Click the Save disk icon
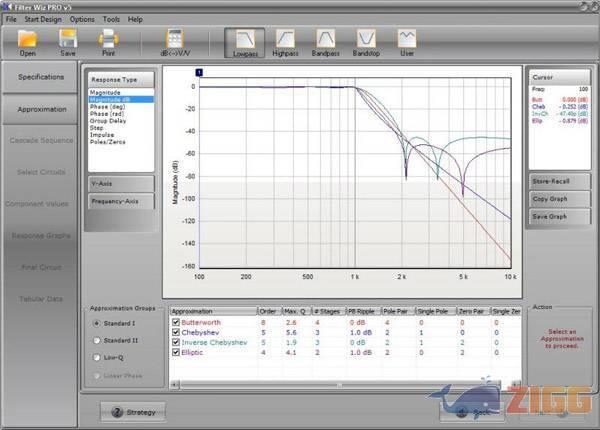This screenshot has height=430, width=600. [68, 41]
